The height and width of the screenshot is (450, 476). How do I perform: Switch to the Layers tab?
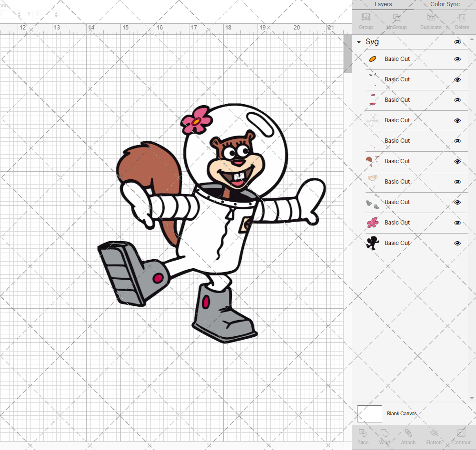tap(383, 4)
